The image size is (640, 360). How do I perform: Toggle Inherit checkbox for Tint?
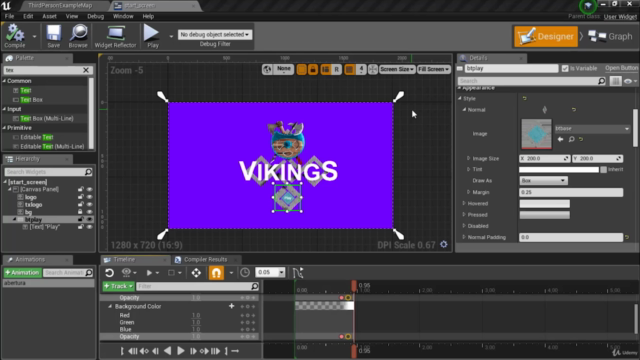pyautogui.click(x=603, y=169)
